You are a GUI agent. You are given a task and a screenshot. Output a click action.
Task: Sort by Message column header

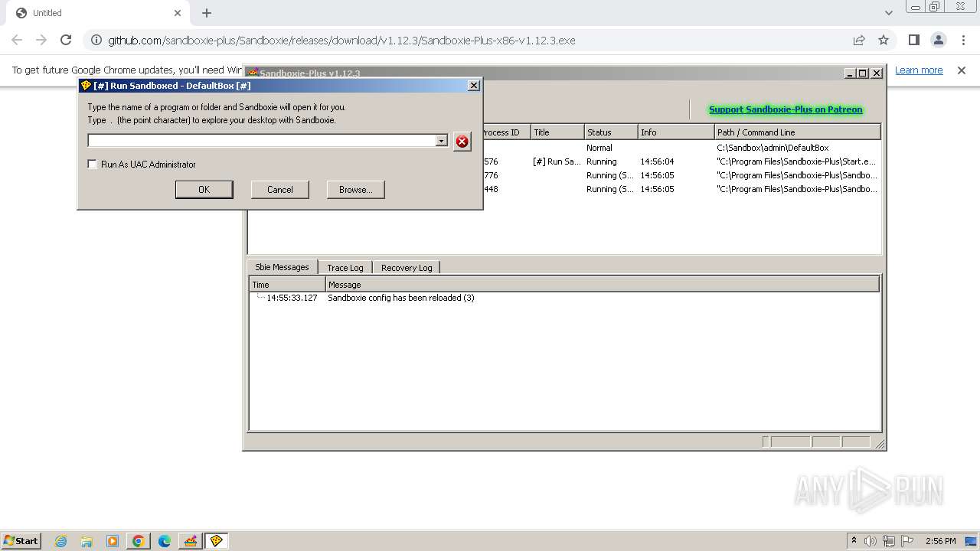[x=603, y=285]
